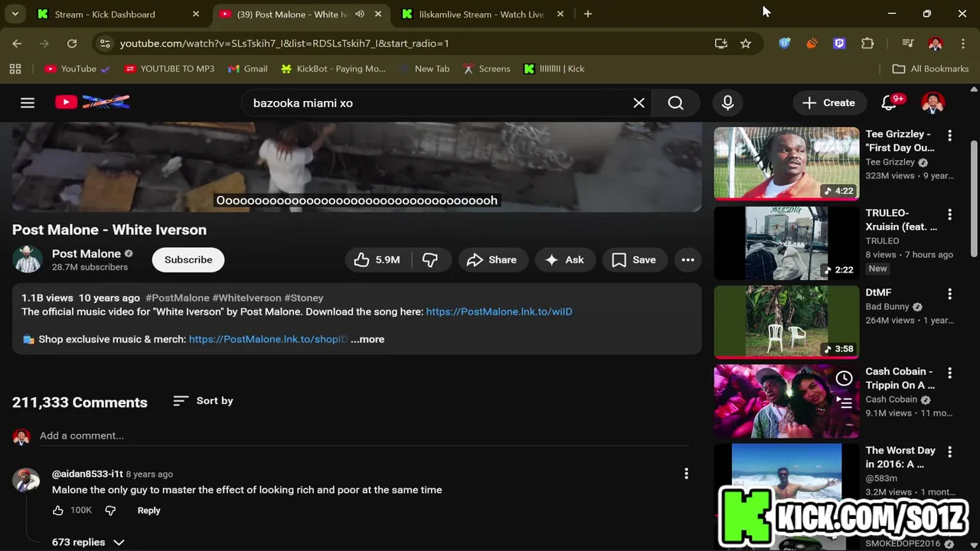Screen dimensions: 980x551
Task: Save video to a playlist
Action: coord(634,259)
